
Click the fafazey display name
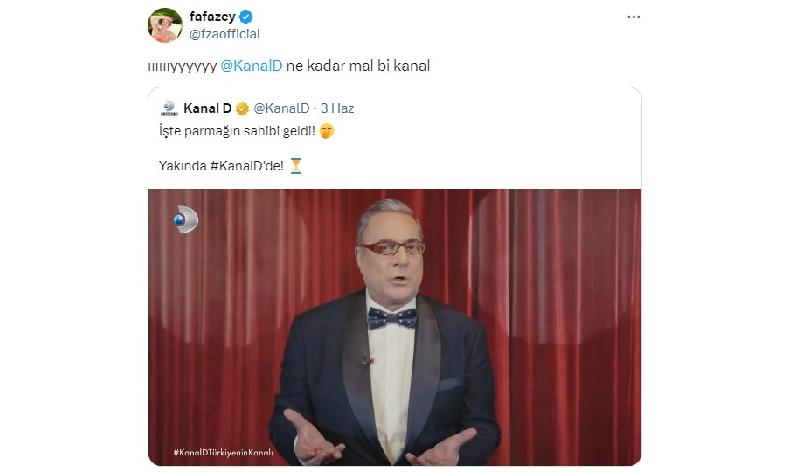point(209,18)
